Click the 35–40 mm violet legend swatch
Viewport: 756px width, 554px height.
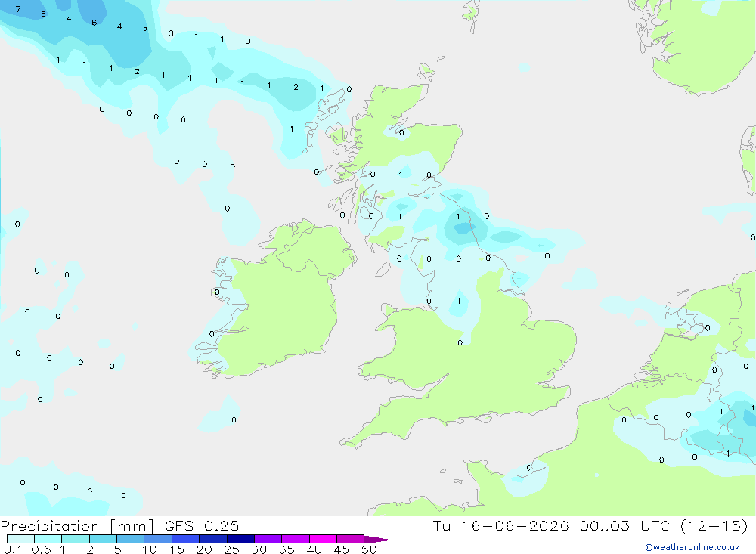295,539
